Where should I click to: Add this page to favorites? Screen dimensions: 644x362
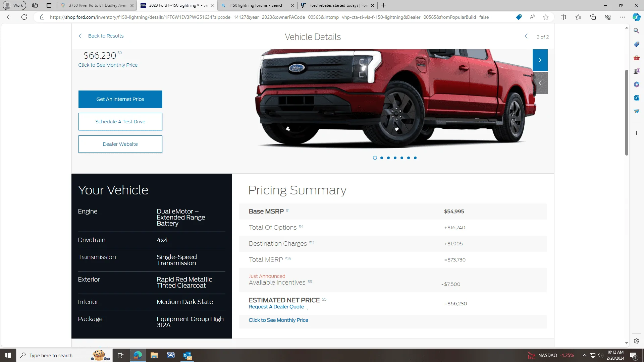coord(545,17)
